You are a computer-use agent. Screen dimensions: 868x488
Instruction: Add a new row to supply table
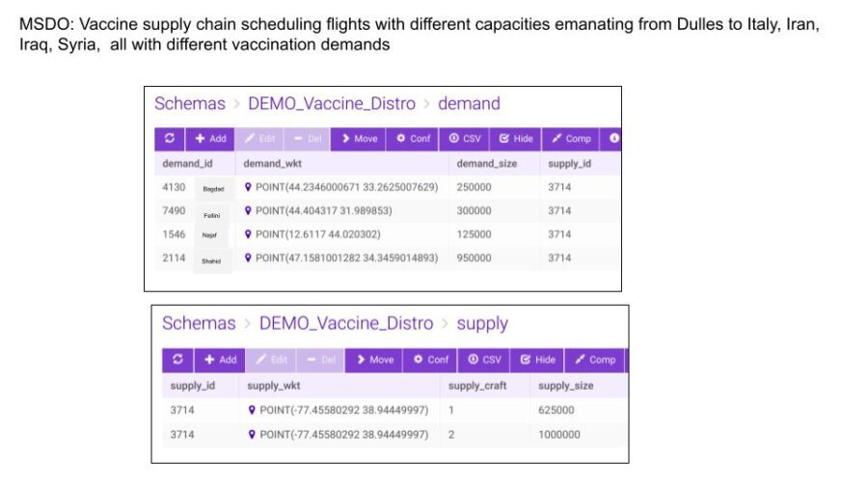coord(220,360)
